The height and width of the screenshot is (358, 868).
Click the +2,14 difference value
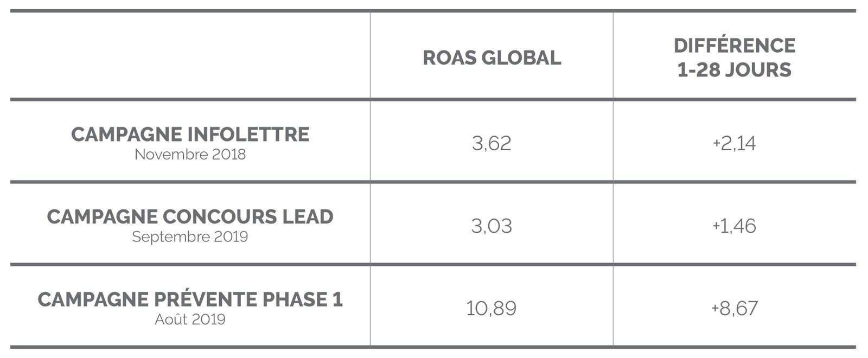(735, 144)
